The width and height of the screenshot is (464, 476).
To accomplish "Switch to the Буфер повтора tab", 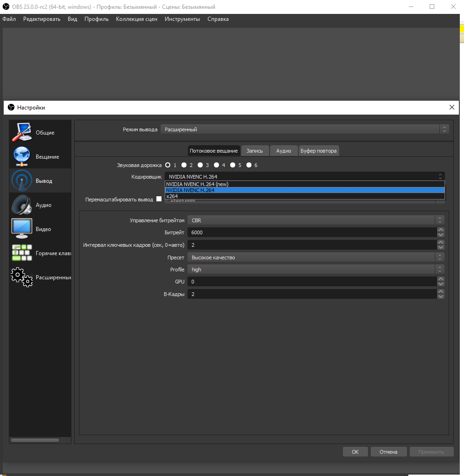I will (319, 151).
